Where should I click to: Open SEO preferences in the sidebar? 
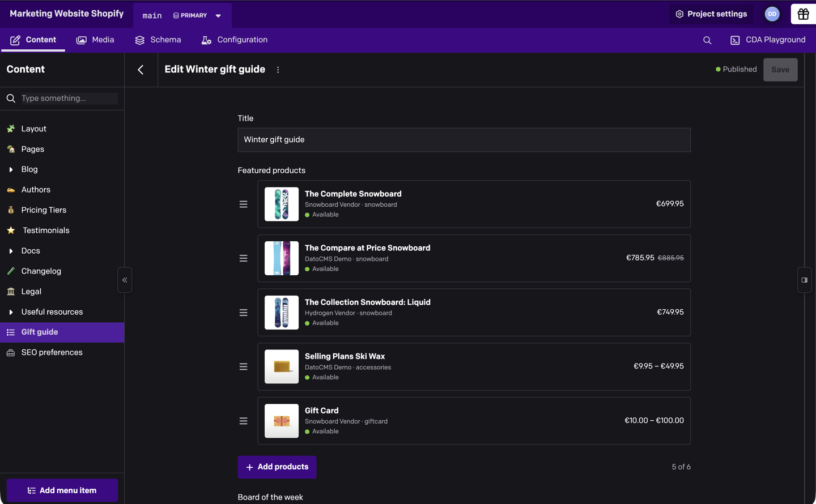point(62,353)
